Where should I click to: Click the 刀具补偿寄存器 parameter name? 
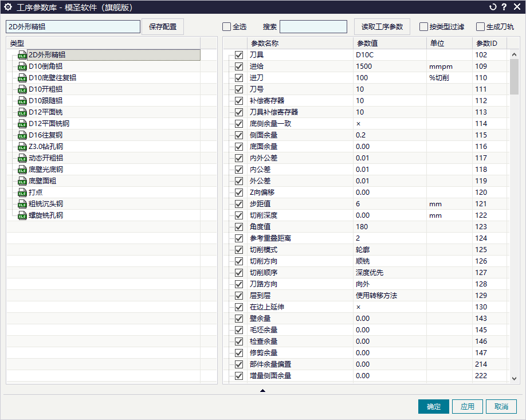[274, 112]
